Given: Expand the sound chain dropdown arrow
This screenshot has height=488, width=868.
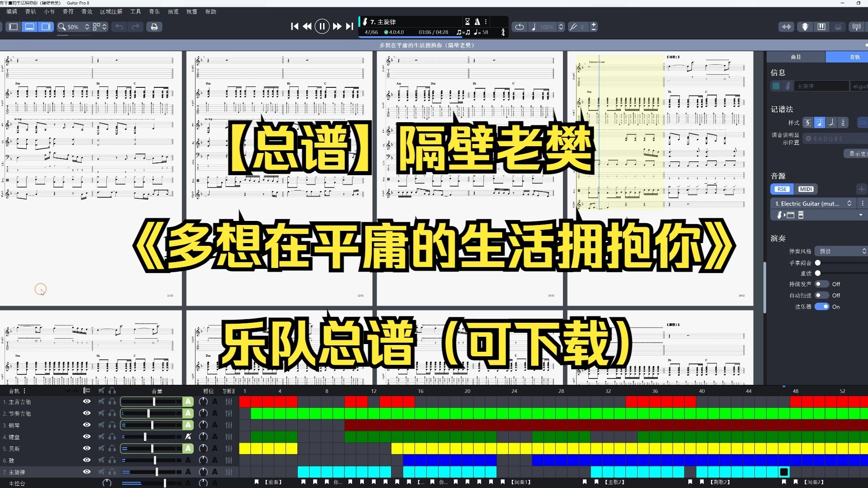Looking at the screenshot, I should point(861,215).
